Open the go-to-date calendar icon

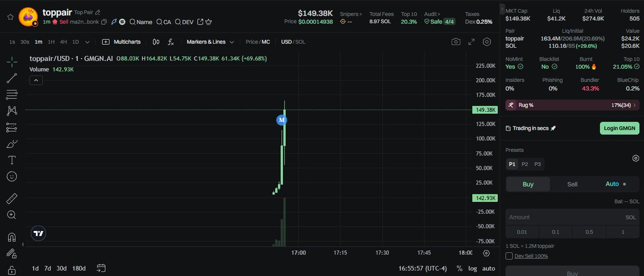pos(100,268)
